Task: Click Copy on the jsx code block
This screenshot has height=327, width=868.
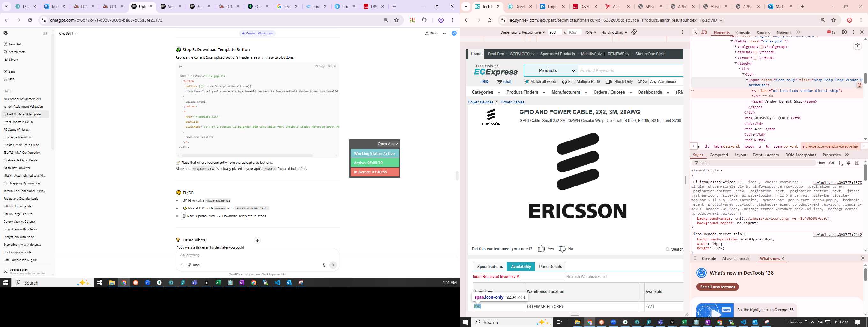Action: point(320,66)
